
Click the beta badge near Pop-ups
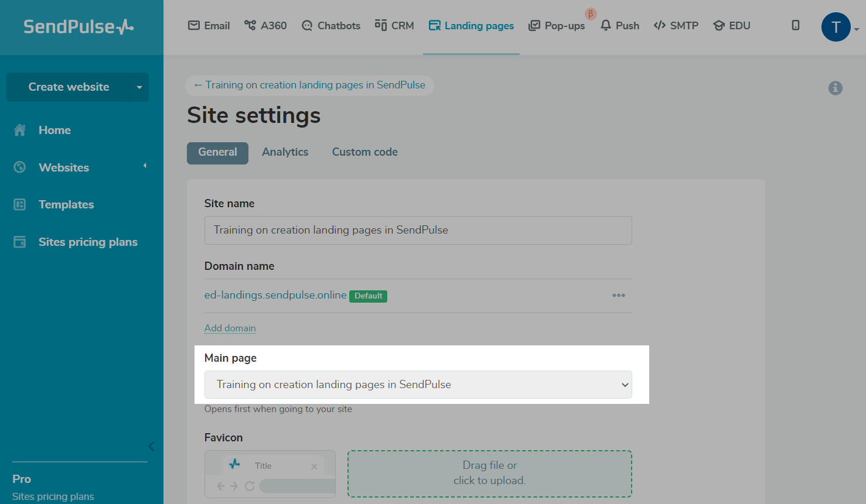coord(591,13)
